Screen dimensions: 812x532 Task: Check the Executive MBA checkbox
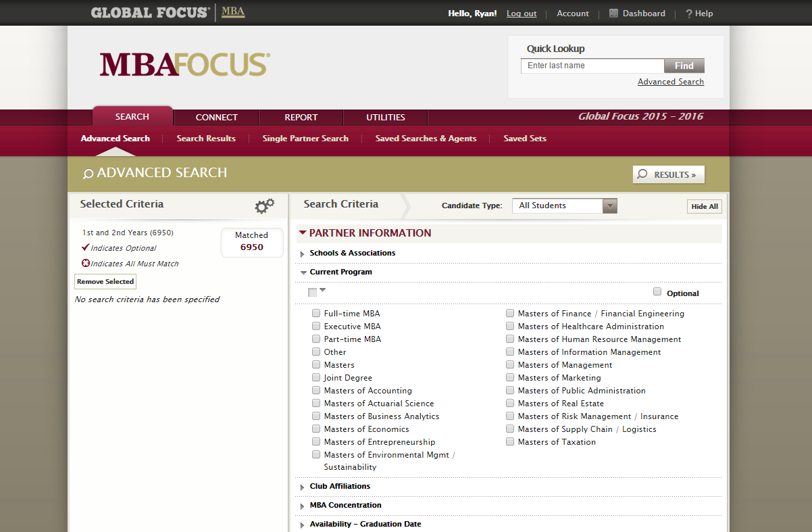tap(316, 327)
